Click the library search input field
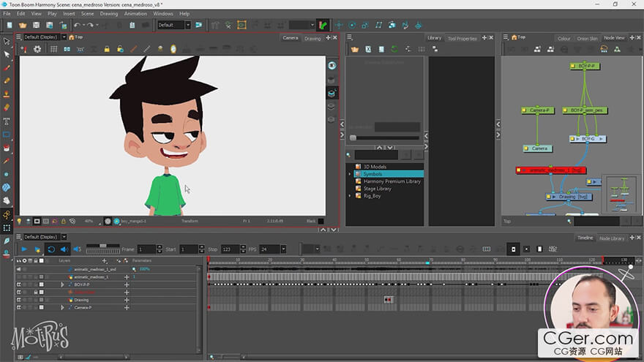This screenshot has height=362, width=644. point(376,155)
